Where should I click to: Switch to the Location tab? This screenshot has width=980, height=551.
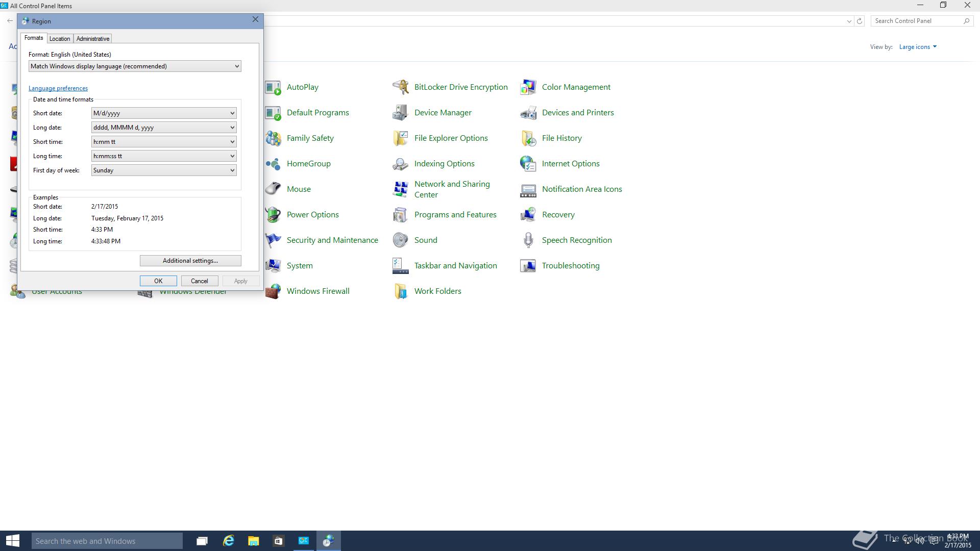coord(60,39)
